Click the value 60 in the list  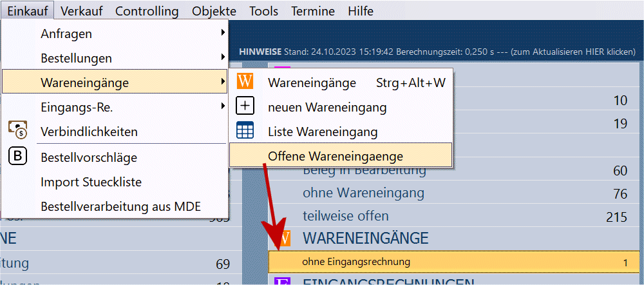(x=620, y=170)
